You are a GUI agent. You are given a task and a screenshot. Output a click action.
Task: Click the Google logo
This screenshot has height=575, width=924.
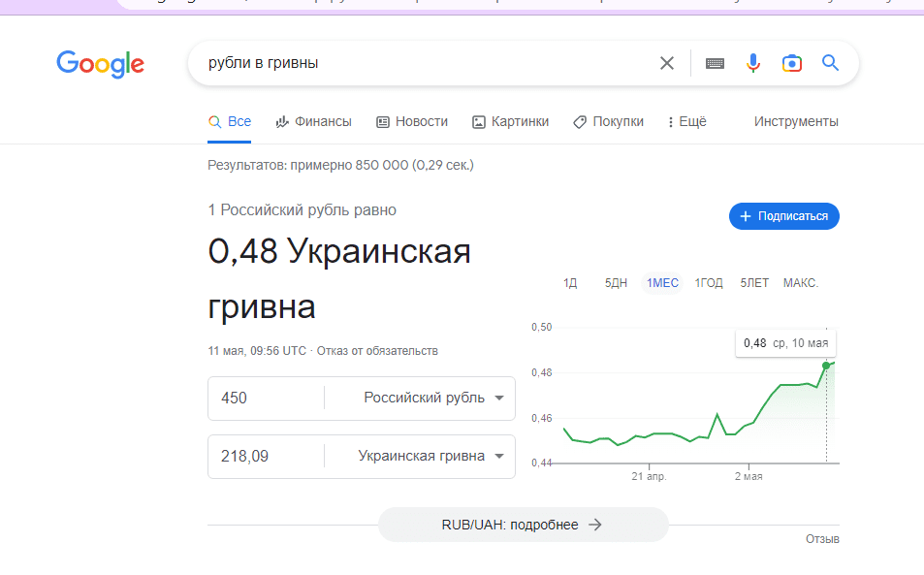click(100, 64)
